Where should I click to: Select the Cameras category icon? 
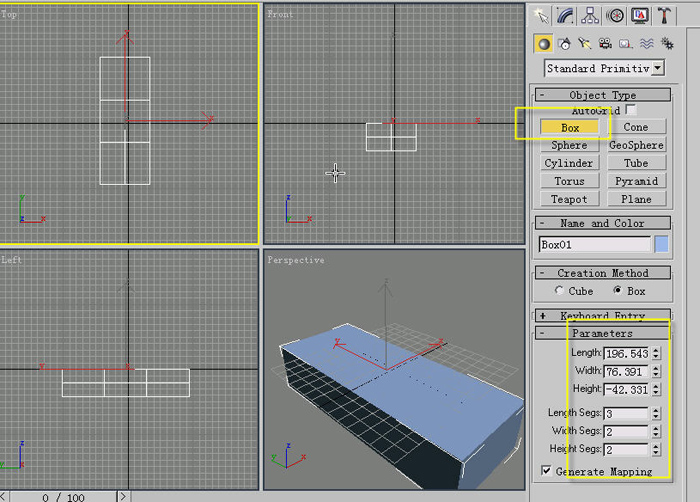click(x=605, y=44)
